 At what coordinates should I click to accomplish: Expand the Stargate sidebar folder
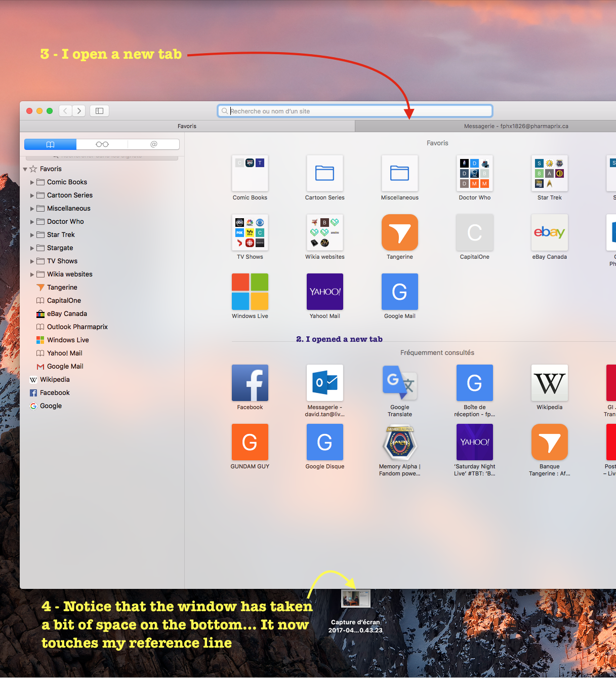(x=32, y=248)
